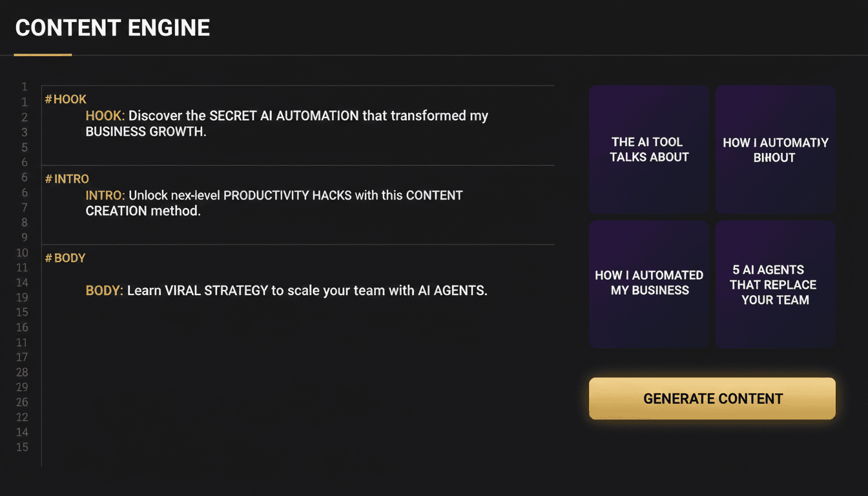Collapse the #BODY section

65,258
